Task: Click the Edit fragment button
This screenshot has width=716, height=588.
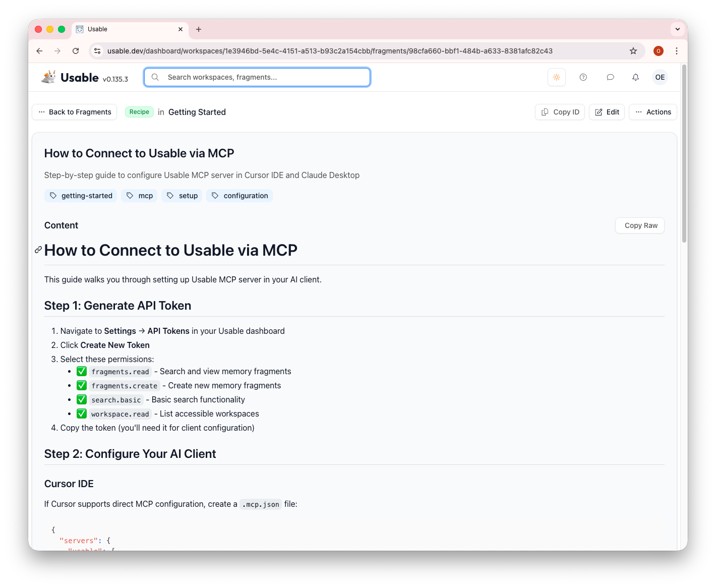Action: point(607,112)
